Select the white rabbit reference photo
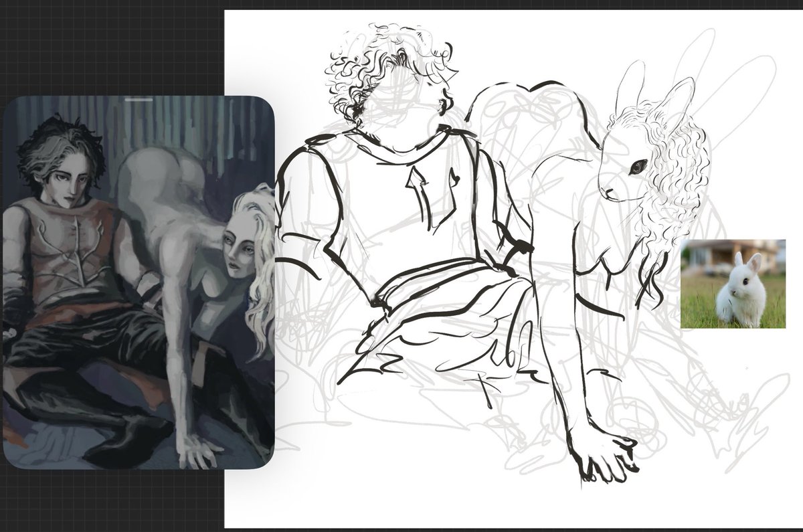The image size is (803, 532). point(733,284)
